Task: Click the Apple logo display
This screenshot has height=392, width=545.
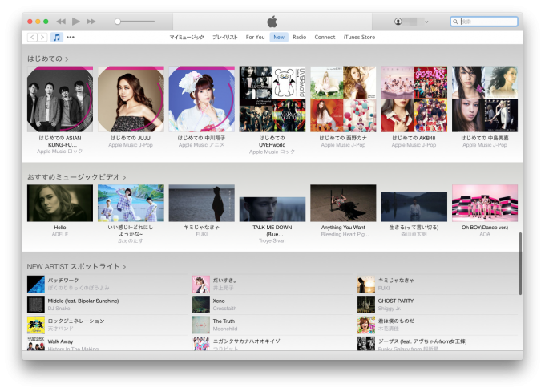Action: [272, 22]
